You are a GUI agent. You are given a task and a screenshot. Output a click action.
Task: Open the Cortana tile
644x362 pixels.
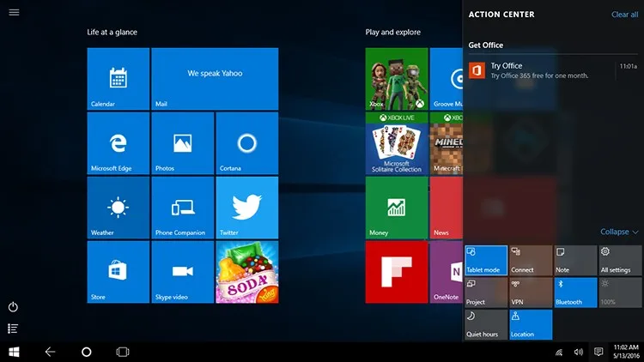[246, 143]
